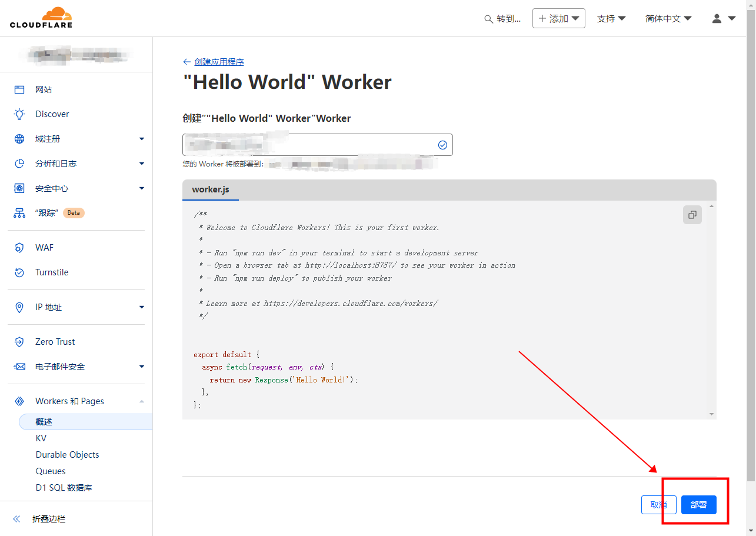Click the 安全中心 icon
This screenshot has width=756, height=536.
point(19,188)
